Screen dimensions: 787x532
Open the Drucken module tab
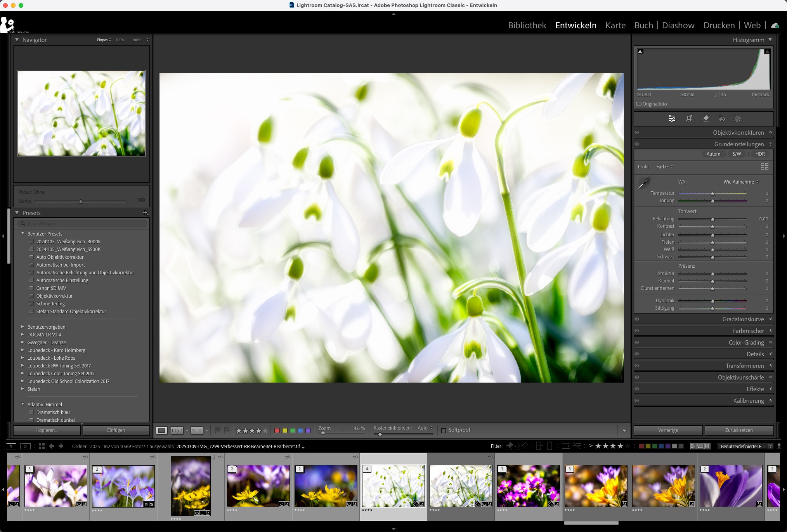719,26
